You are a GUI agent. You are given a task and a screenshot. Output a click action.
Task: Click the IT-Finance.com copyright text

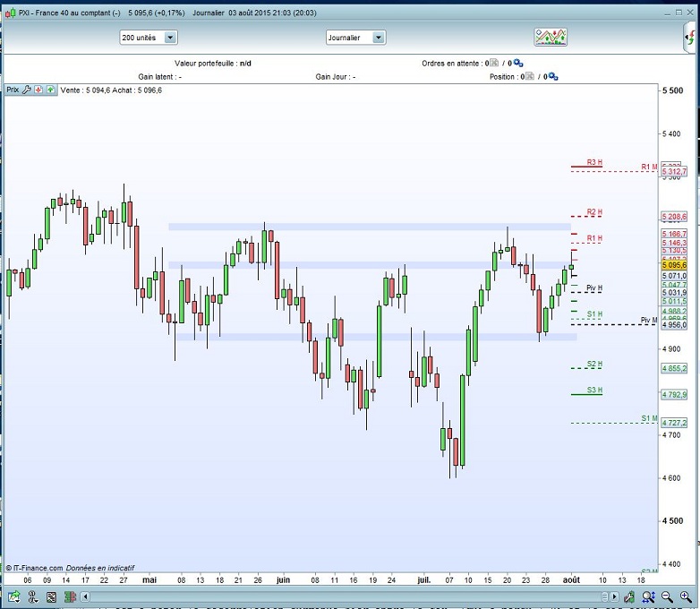click(x=34, y=568)
